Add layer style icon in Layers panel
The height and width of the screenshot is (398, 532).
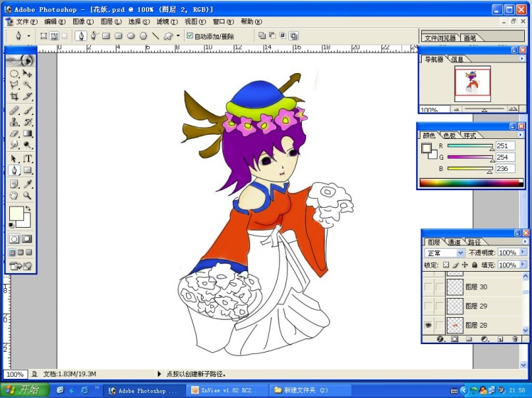(x=440, y=338)
